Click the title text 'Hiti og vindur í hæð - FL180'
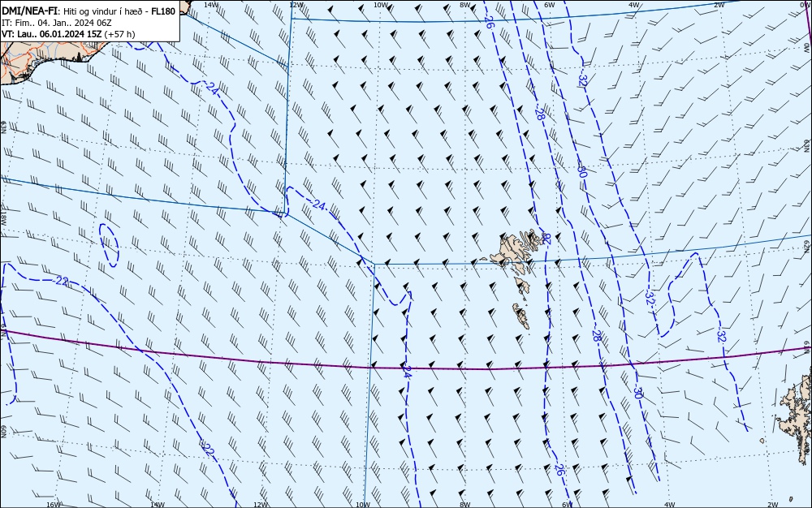The image size is (812, 508). click(119, 11)
